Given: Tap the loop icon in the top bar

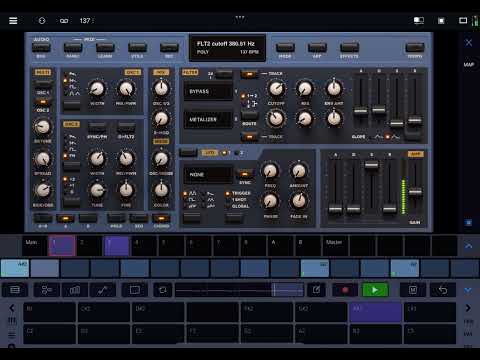Looking at the screenshot, I should click(64, 21).
